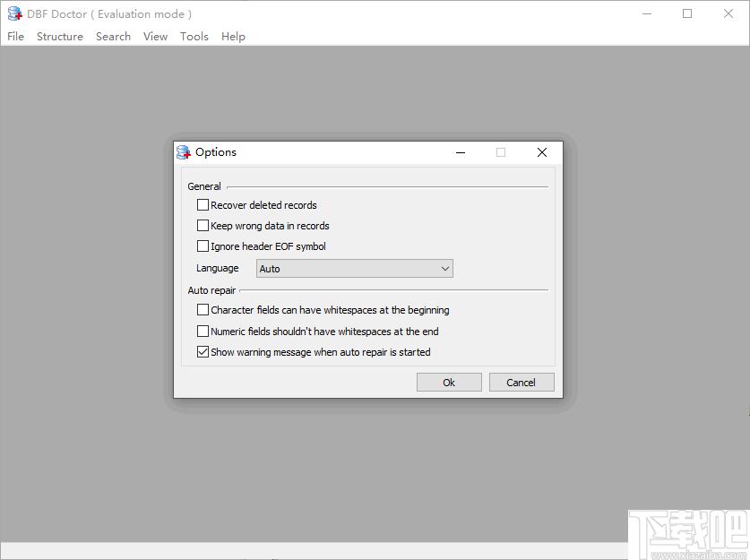Click the General section heading

coord(204,186)
